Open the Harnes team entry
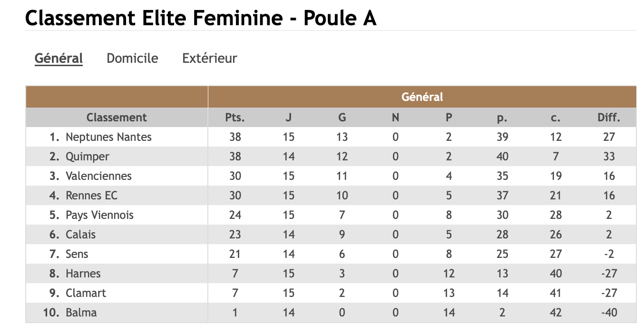Viewport: 644px width, 335px height. pos(83,274)
